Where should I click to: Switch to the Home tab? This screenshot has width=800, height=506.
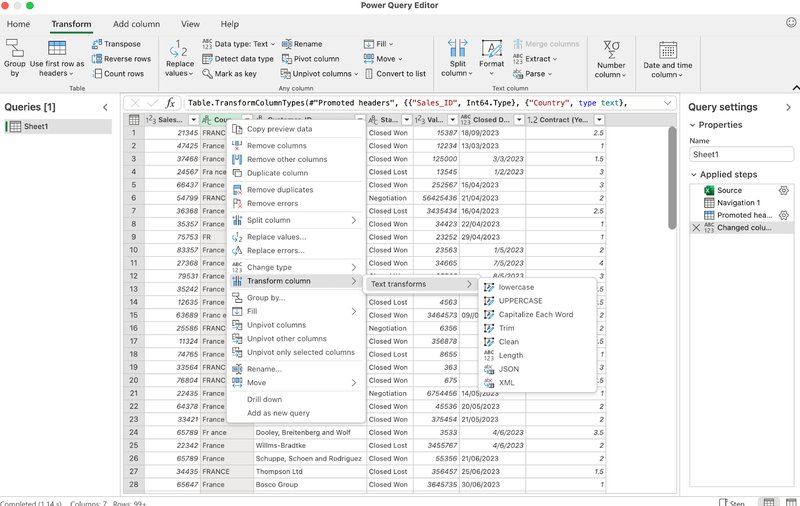(18, 24)
